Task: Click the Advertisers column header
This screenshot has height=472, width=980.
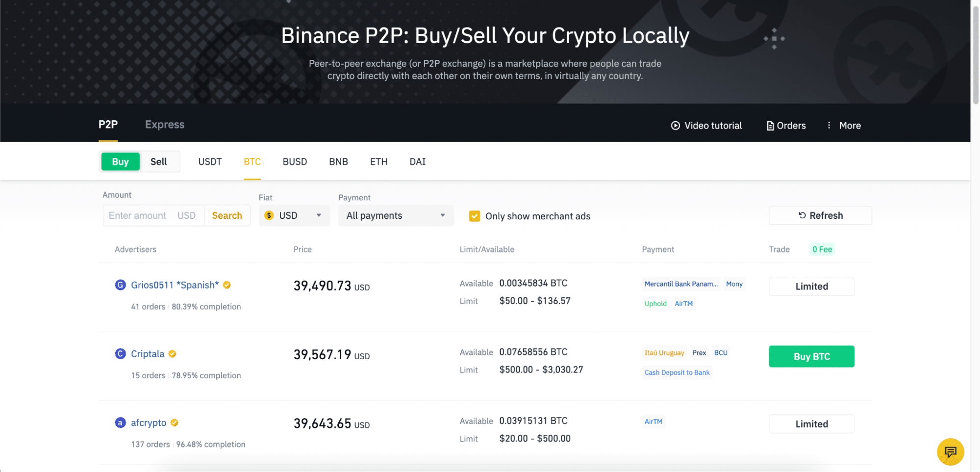Action: click(x=135, y=249)
